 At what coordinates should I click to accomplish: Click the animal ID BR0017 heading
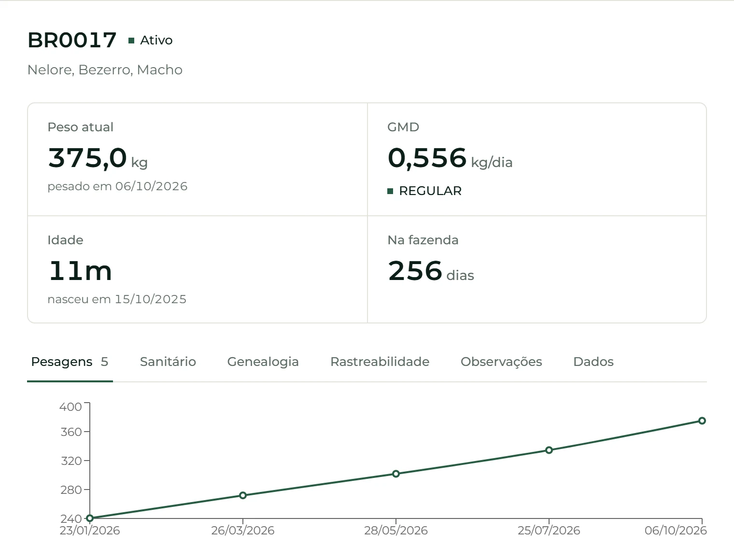pyautogui.click(x=72, y=40)
